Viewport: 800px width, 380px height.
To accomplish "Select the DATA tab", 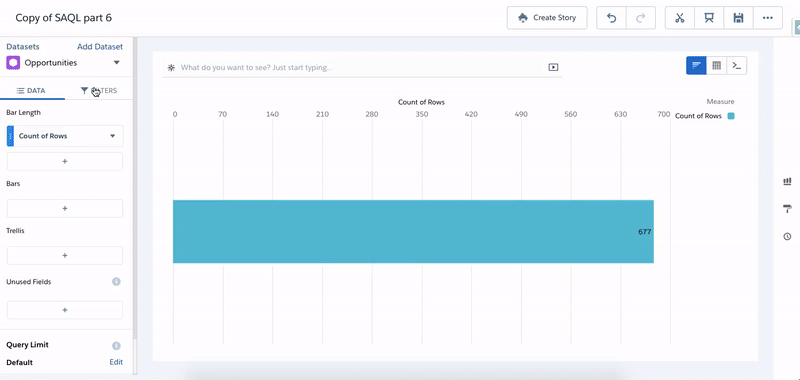I will (32, 90).
